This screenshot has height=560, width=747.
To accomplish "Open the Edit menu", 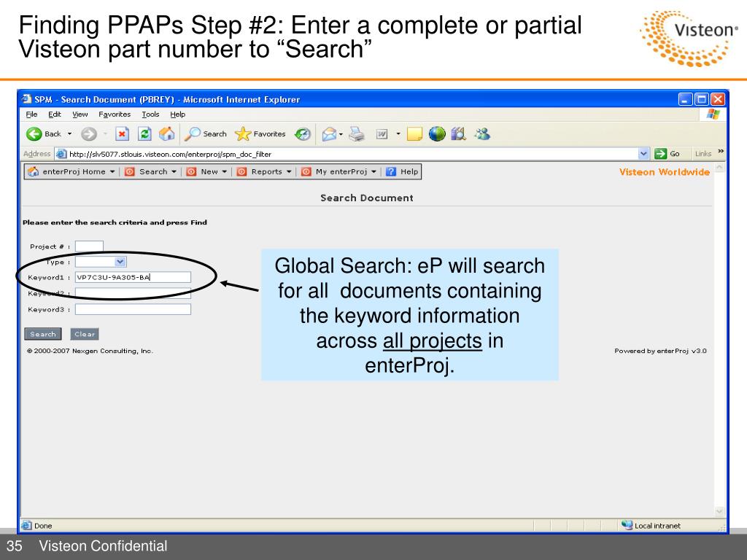I will (55, 114).
